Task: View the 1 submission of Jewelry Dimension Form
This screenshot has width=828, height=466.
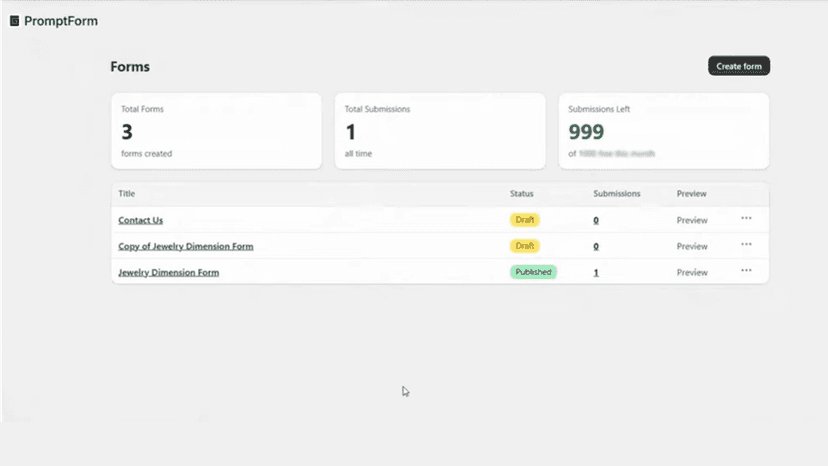Action: pyautogui.click(x=596, y=273)
